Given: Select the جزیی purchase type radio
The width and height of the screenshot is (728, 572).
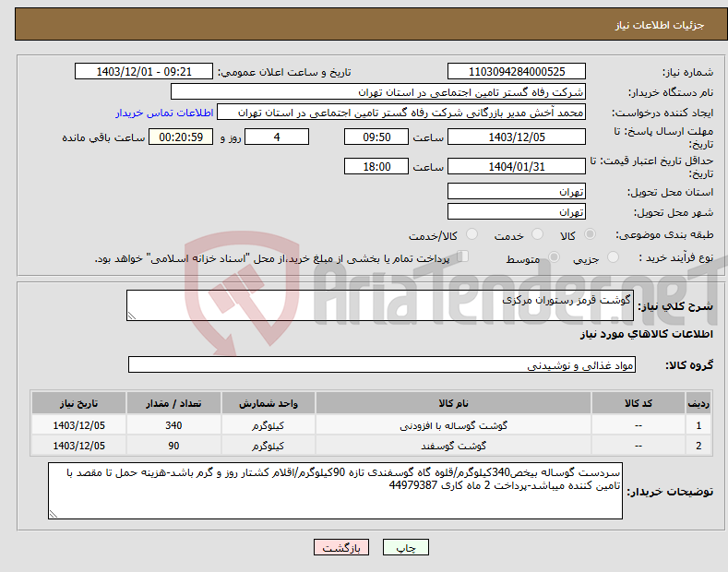Looking at the screenshot, I should click(x=613, y=257).
